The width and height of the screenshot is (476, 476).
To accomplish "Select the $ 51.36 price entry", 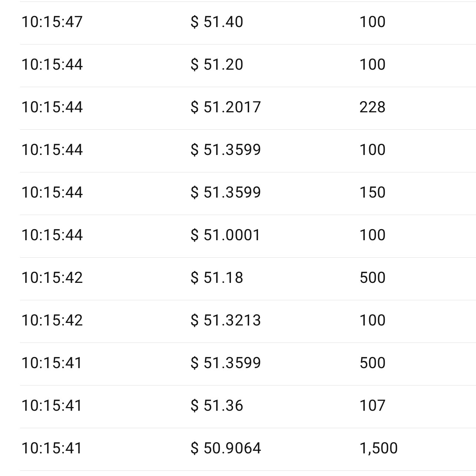I will (x=217, y=406).
